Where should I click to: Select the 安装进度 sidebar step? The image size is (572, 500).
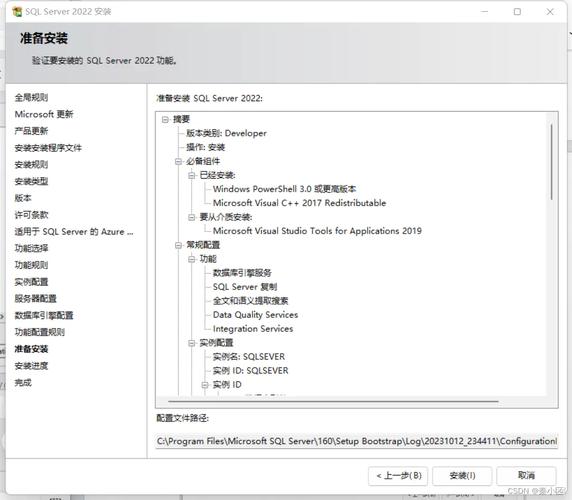pyautogui.click(x=31, y=366)
